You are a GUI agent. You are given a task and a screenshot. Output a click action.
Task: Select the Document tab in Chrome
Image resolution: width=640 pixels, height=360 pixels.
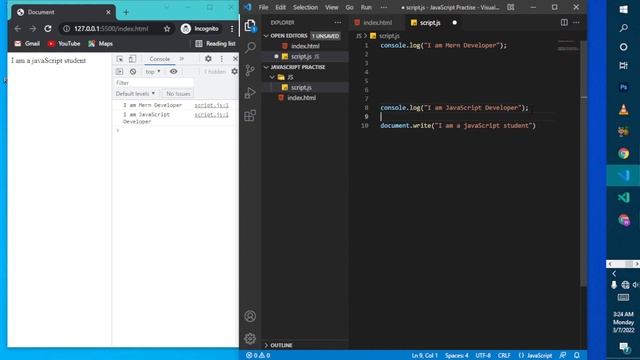coord(61,12)
